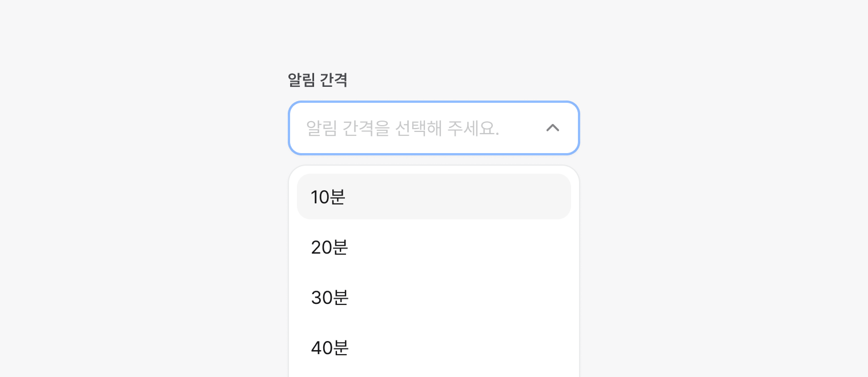Image resolution: width=868 pixels, height=377 pixels.
Task: Click the blue-outlined 알림 간격 select box
Action: pyautogui.click(x=434, y=128)
